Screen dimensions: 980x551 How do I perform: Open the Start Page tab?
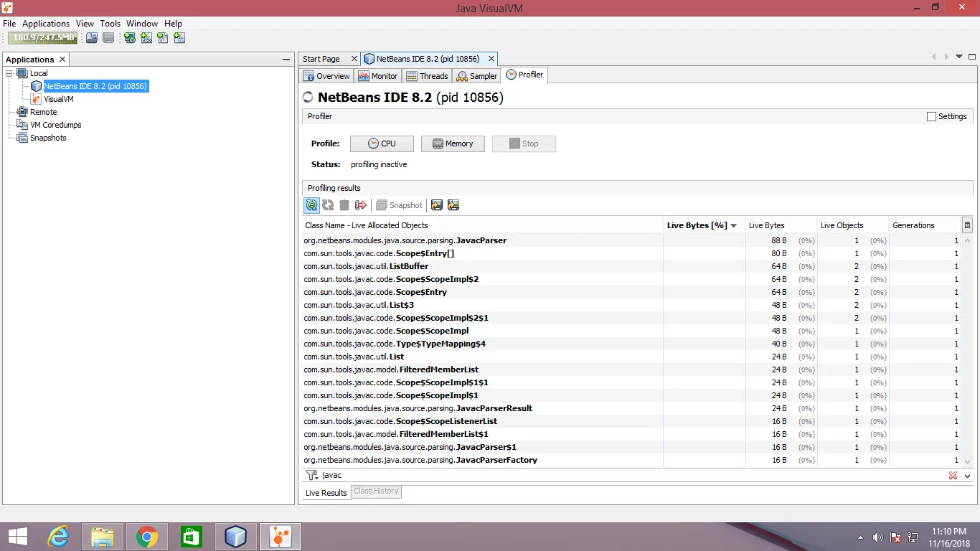(321, 59)
